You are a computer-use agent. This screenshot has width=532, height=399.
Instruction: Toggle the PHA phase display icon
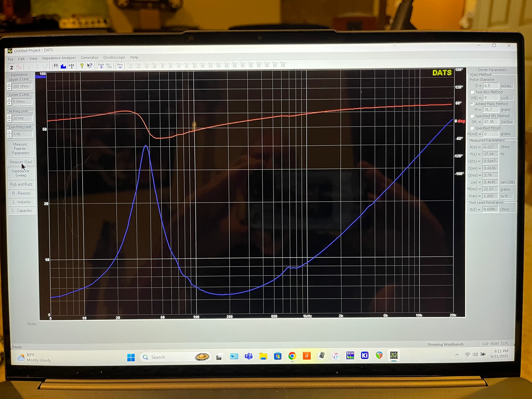101,66
